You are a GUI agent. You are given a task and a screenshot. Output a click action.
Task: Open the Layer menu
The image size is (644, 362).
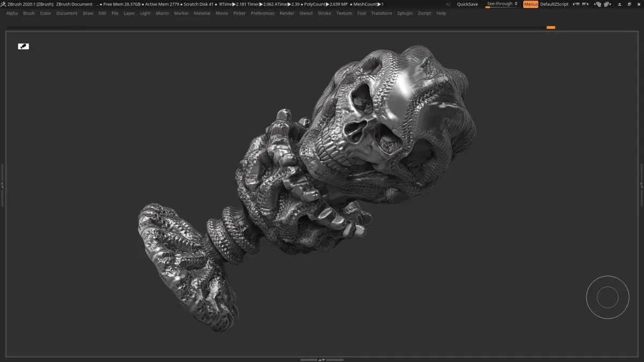coord(129,13)
